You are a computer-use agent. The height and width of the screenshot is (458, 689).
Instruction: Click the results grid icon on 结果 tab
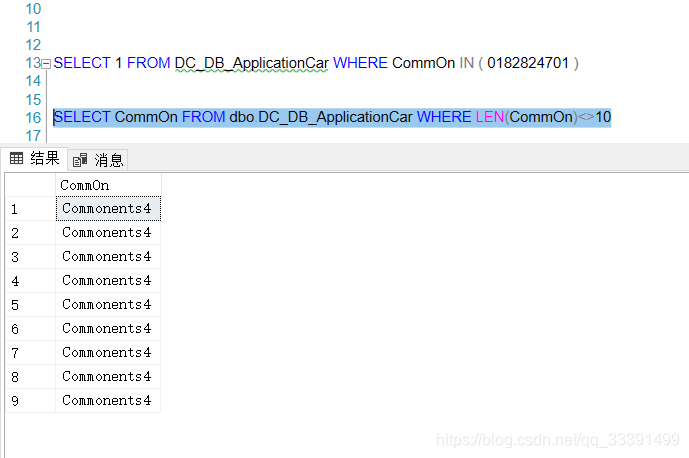point(16,158)
